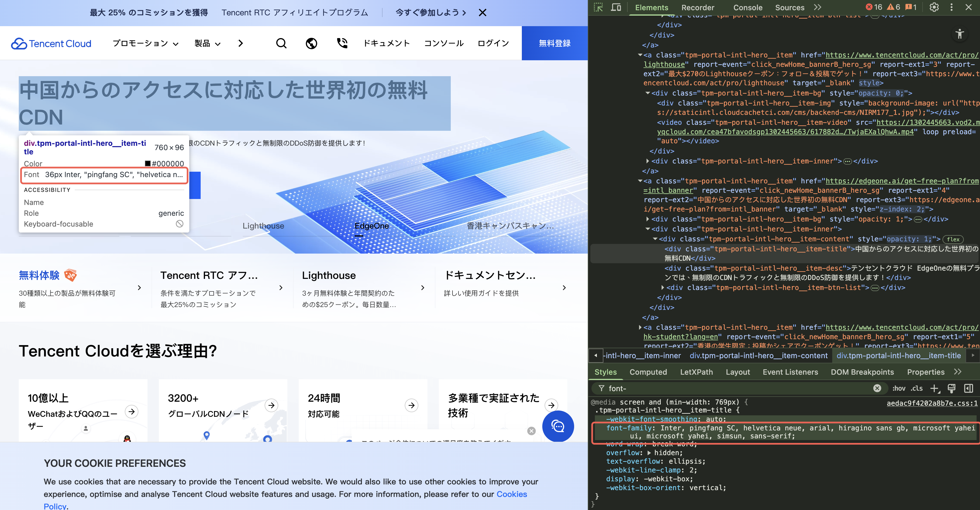Click the globe language icon
Image resolution: width=980 pixels, height=510 pixels.
pyautogui.click(x=312, y=43)
